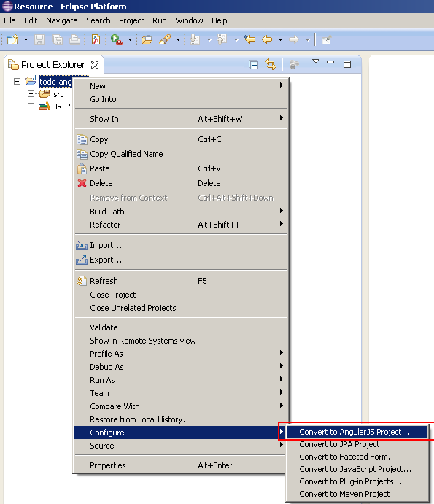Choose Close Unrelated Projects

pos(180,308)
